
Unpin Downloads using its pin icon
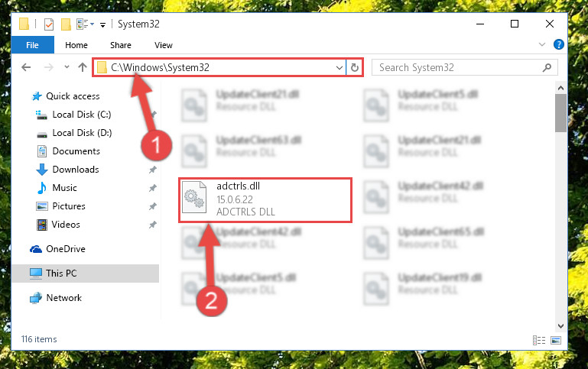pyautogui.click(x=153, y=170)
